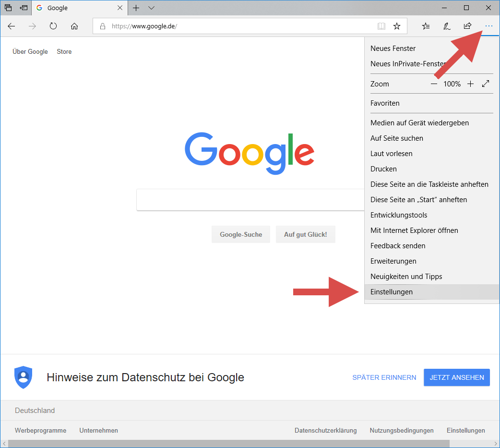Choose Mit Internet Explorer öffnen

[432, 230]
